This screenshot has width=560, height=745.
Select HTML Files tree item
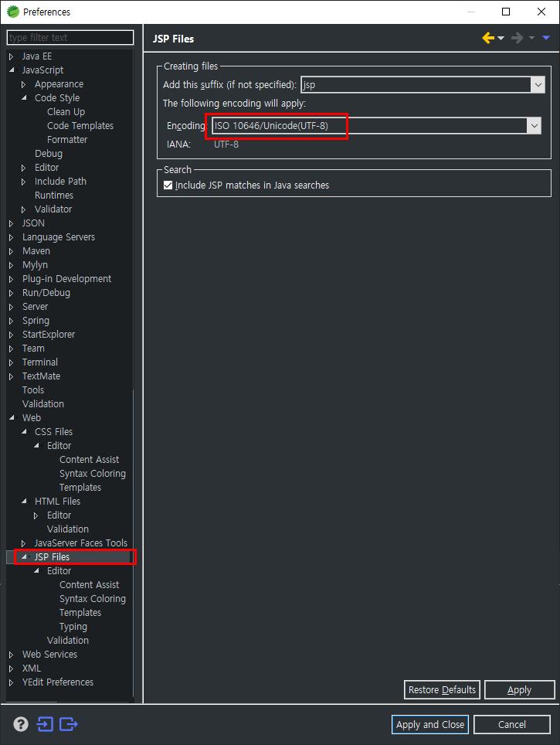coord(57,502)
